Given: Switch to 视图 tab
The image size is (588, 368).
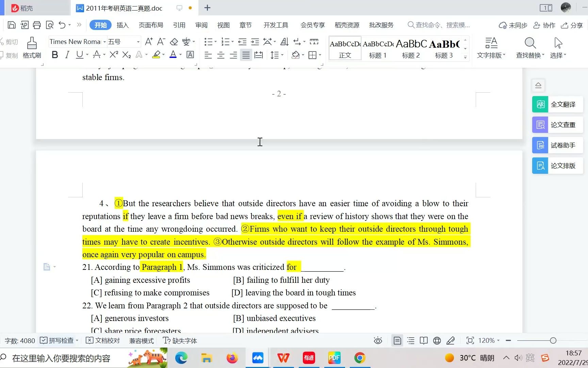Looking at the screenshot, I should coord(223,25).
